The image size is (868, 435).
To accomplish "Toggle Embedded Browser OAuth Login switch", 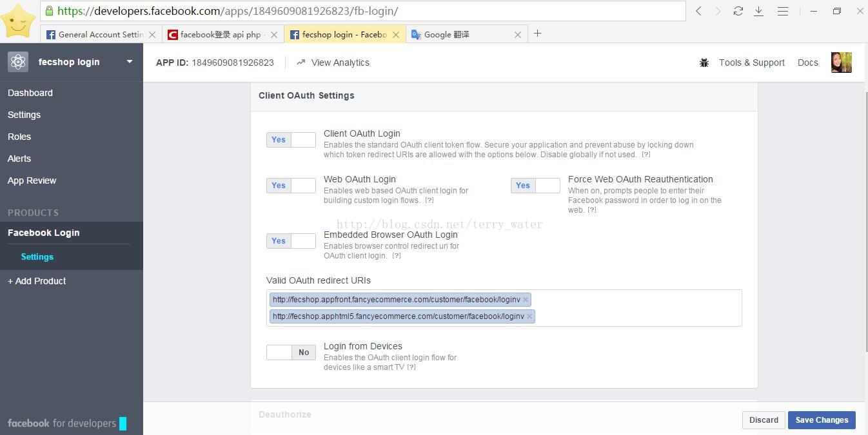I will 291,241.
